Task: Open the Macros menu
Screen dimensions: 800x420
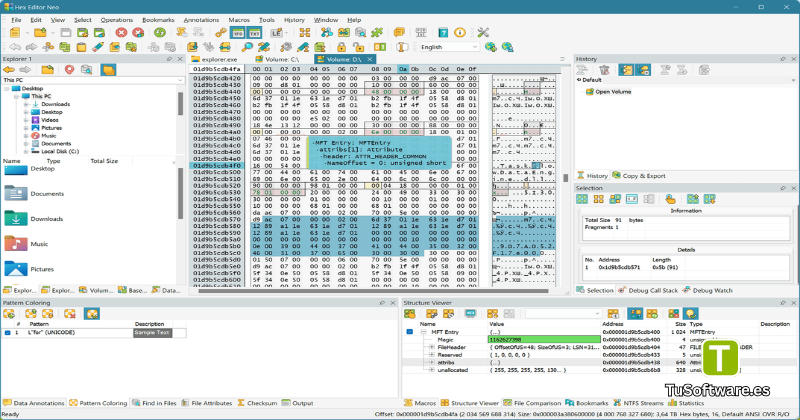Action: (x=239, y=20)
